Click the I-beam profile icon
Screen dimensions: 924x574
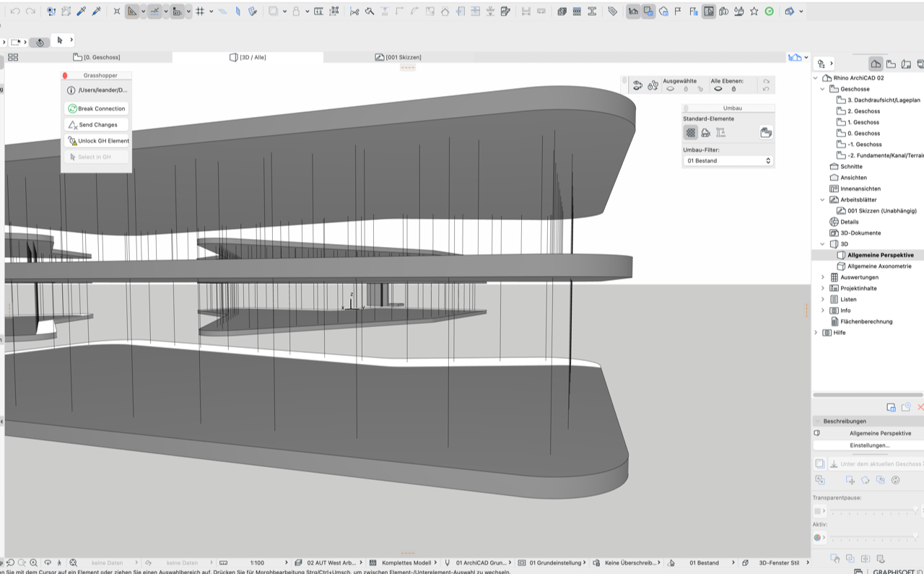(x=592, y=12)
